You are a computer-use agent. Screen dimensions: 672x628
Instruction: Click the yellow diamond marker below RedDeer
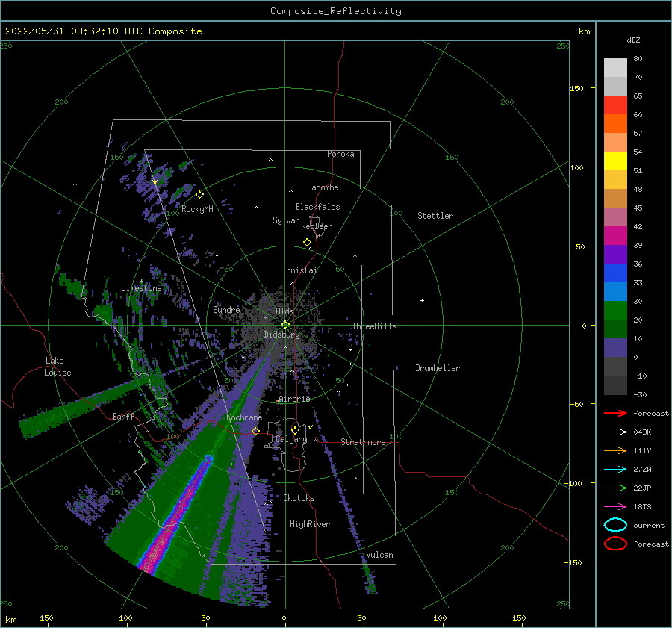(307, 242)
